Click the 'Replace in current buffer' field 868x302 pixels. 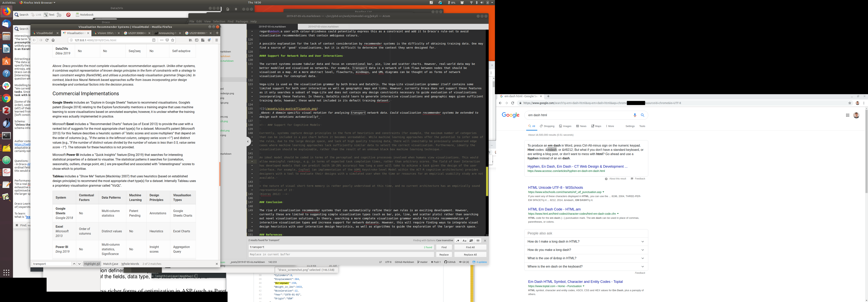pos(341,255)
